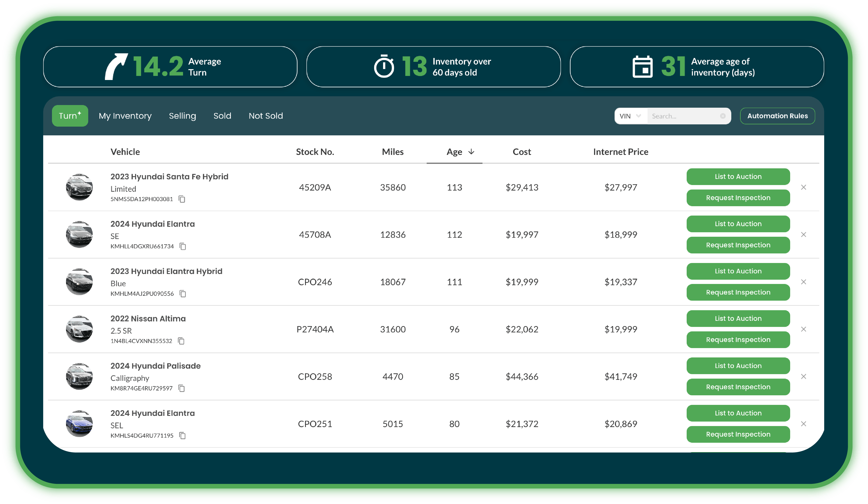868x504 pixels.
Task: Open Automation Rules
Action: pos(777,116)
